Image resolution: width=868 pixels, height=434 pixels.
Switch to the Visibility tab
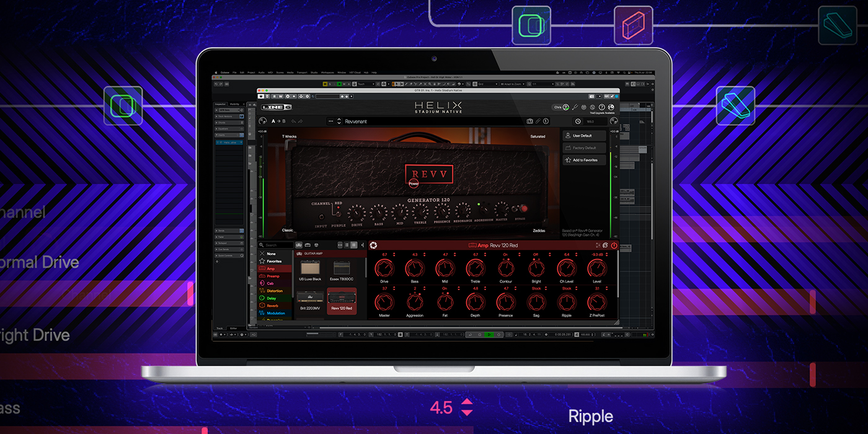click(x=234, y=104)
